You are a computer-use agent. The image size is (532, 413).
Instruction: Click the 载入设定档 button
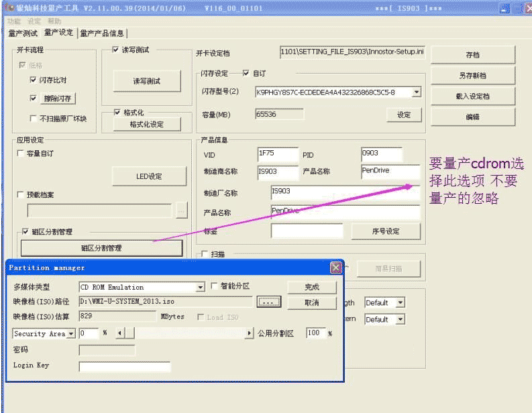click(x=472, y=97)
